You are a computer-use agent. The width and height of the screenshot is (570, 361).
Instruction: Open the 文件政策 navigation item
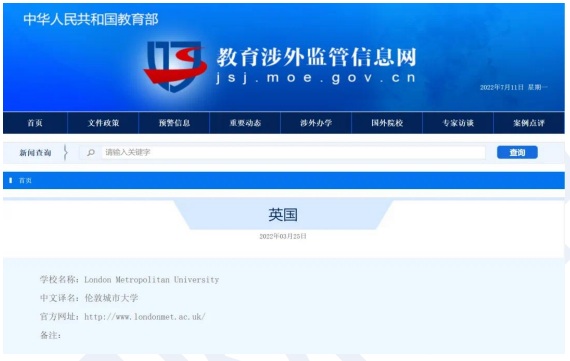pyautogui.click(x=103, y=123)
